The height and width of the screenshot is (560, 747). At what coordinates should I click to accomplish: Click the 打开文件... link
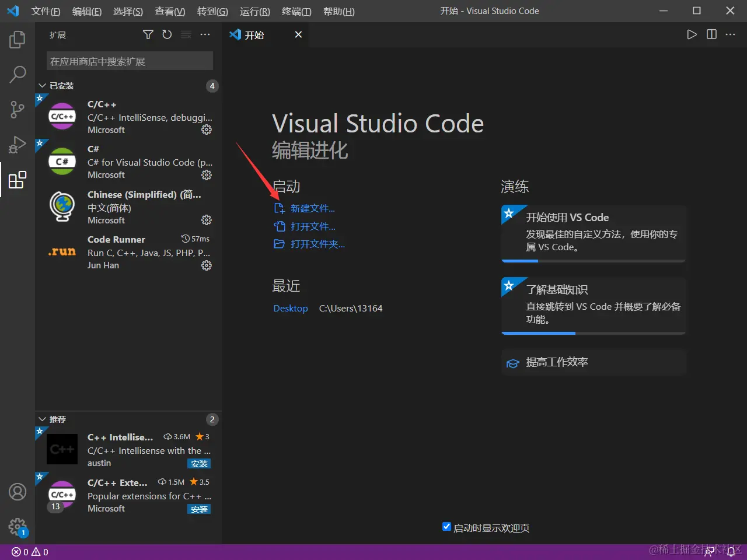305,226
